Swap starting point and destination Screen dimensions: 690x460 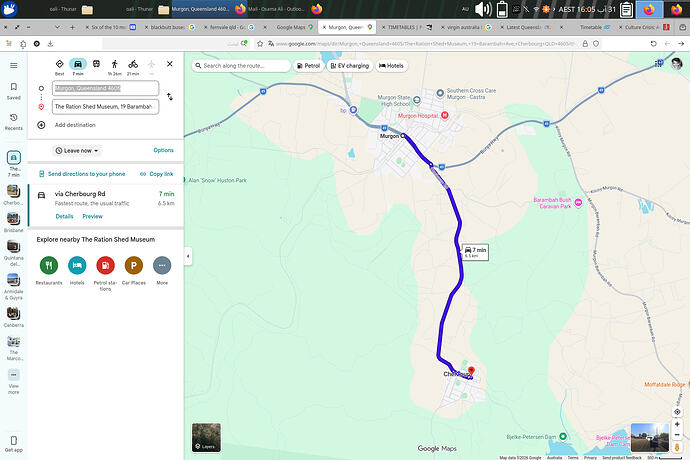pos(170,96)
